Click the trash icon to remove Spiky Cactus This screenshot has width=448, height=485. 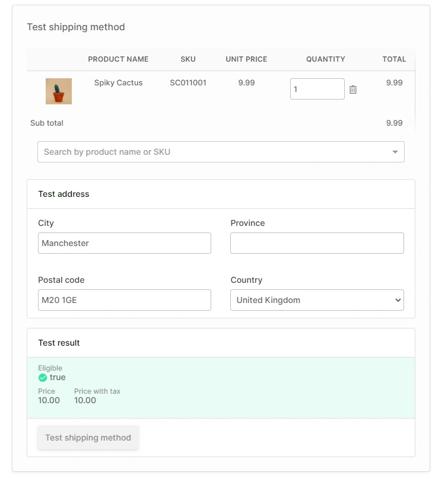pos(352,88)
